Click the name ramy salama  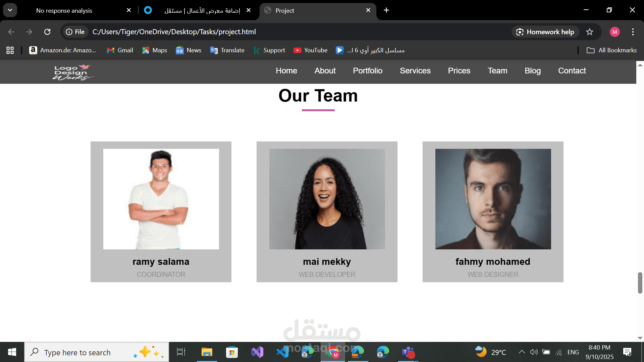click(161, 262)
